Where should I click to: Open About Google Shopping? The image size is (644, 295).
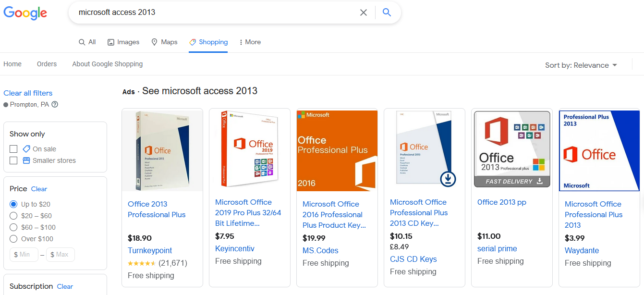[108, 64]
